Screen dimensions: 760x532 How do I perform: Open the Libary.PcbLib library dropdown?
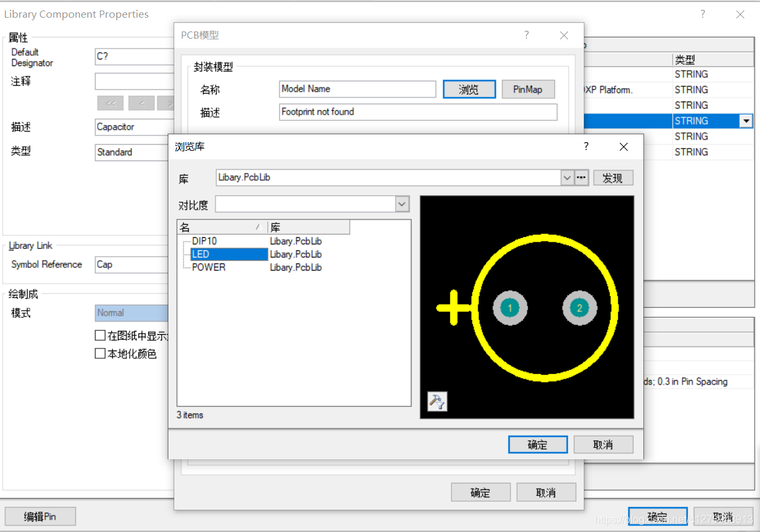click(567, 178)
